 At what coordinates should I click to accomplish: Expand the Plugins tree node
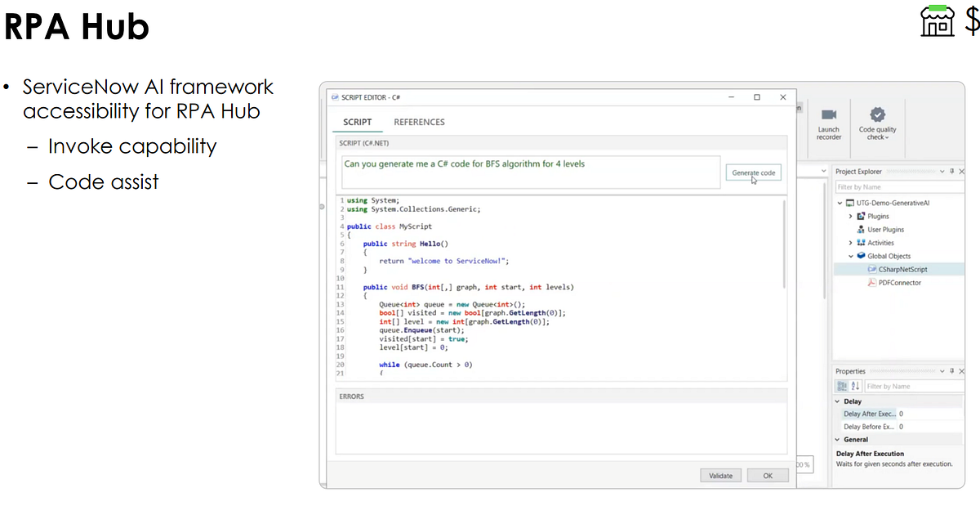point(850,216)
